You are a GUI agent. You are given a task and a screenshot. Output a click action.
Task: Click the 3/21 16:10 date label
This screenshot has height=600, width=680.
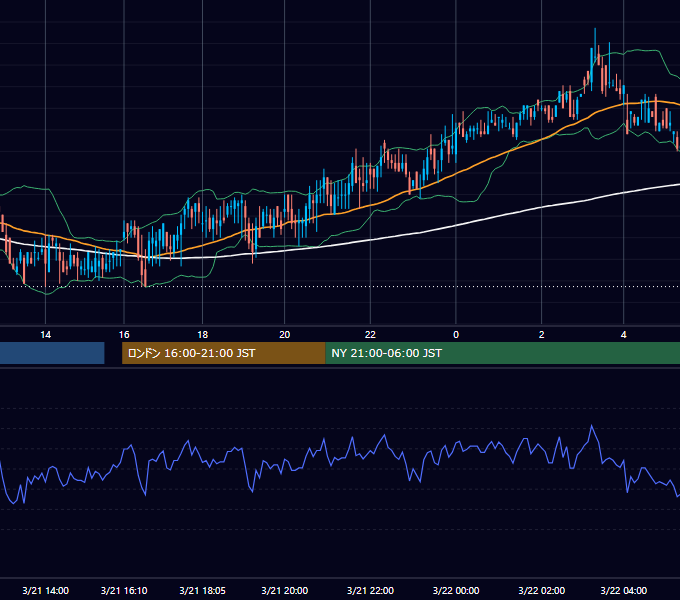point(124,590)
